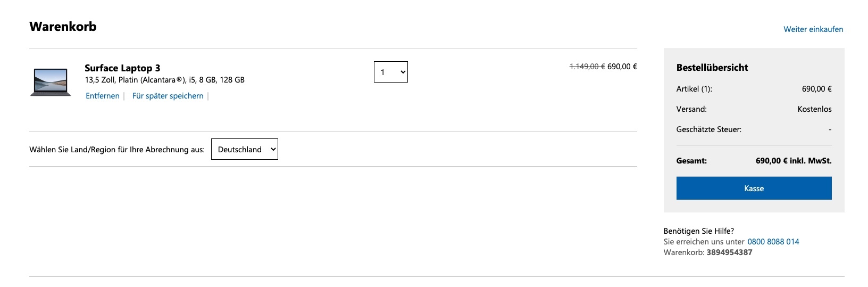Click the Geschätzte Steuer label
The image size is (868, 287).
click(x=708, y=129)
